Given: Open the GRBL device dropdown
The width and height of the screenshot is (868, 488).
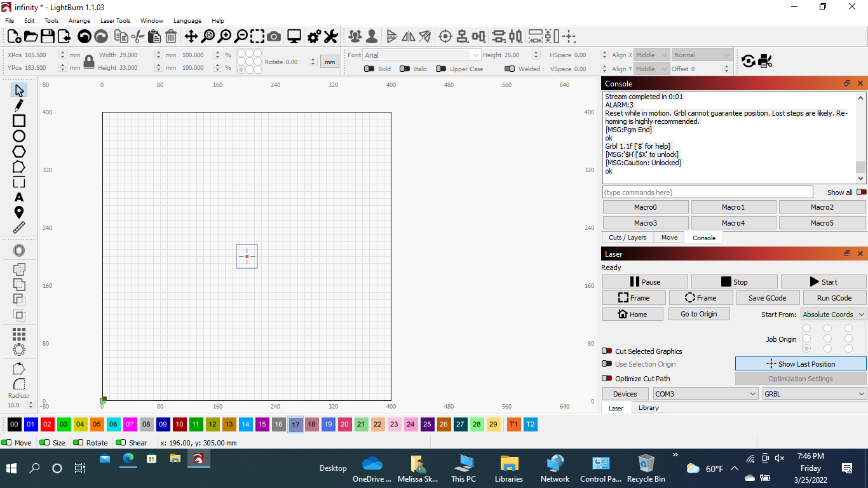Looking at the screenshot, I should pyautogui.click(x=814, y=394).
